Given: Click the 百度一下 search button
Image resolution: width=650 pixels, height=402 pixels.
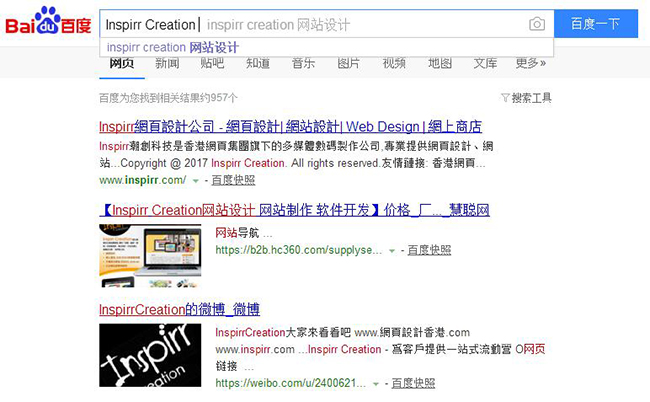Looking at the screenshot, I should pos(596,24).
